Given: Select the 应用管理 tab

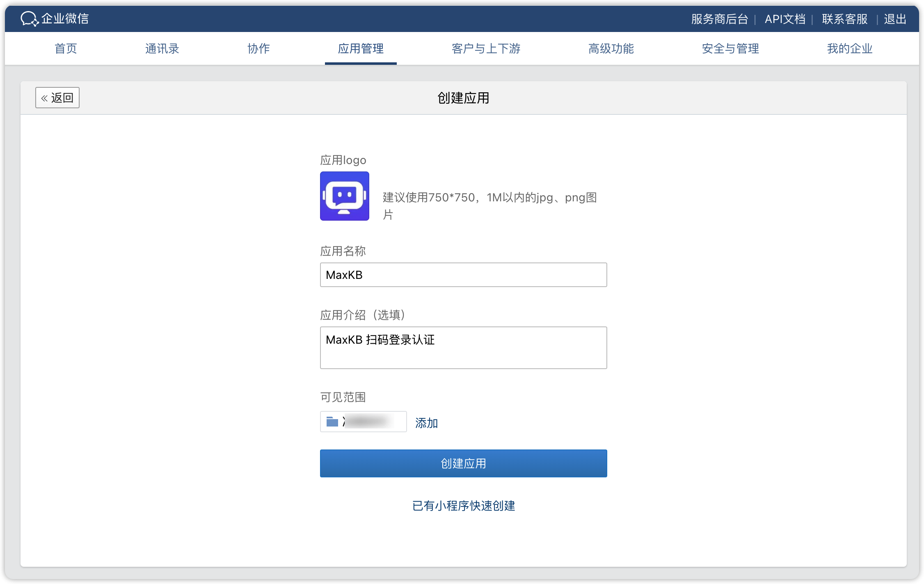Looking at the screenshot, I should (361, 48).
